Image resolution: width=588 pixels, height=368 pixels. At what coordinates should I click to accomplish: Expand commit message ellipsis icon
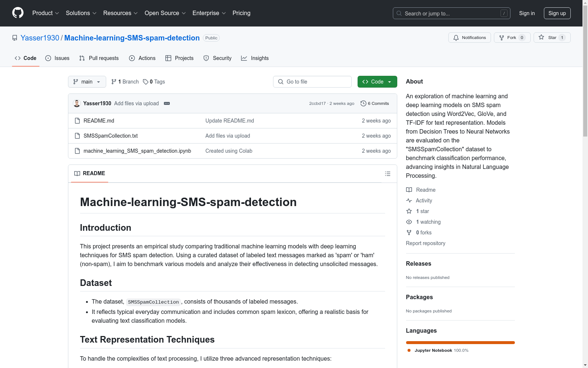[167, 103]
